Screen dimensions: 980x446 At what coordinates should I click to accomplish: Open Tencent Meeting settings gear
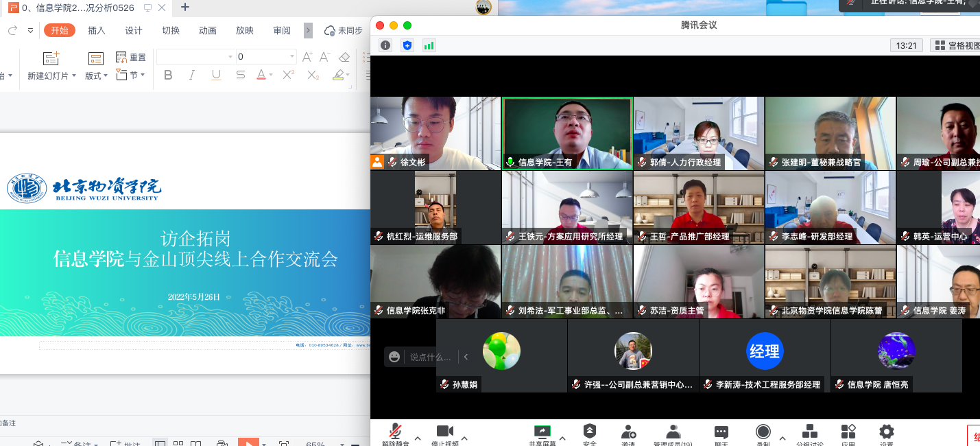point(886,432)
